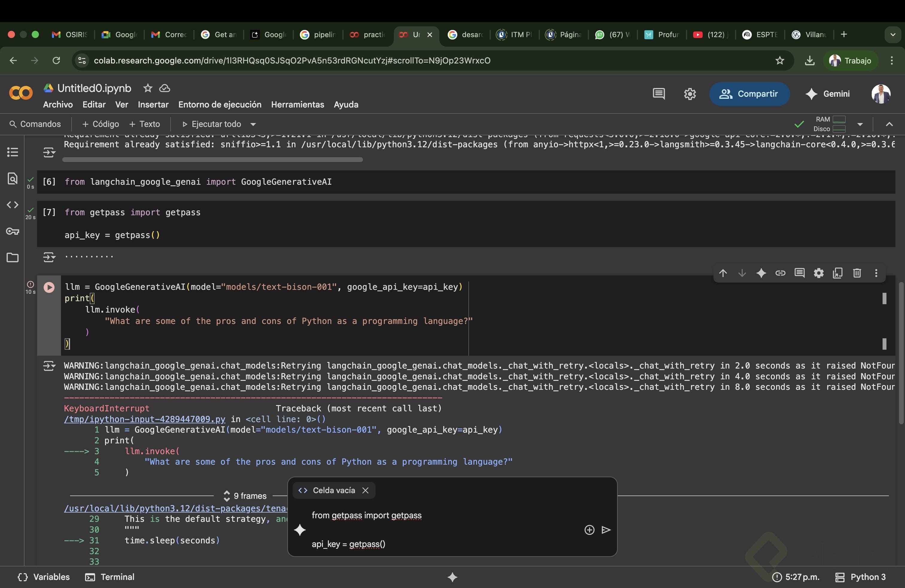Run the llm.invoke code cell
The height and width of the screenshot is (588, 905).
pyautogui.click(x=49, y=287)
